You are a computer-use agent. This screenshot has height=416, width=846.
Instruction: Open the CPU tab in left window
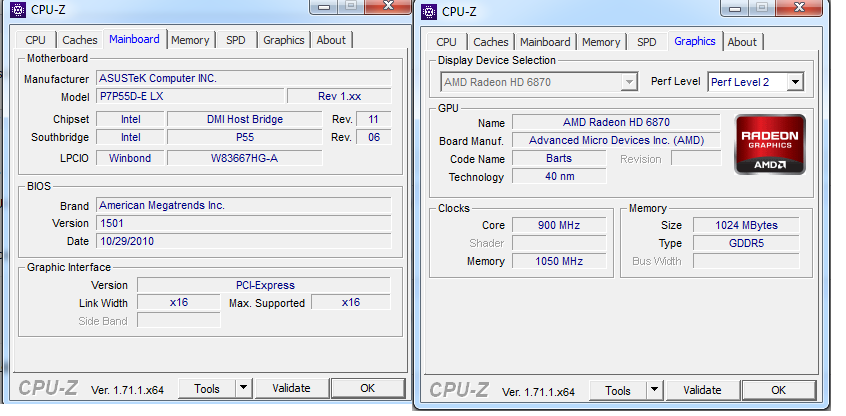coord(36,40)
